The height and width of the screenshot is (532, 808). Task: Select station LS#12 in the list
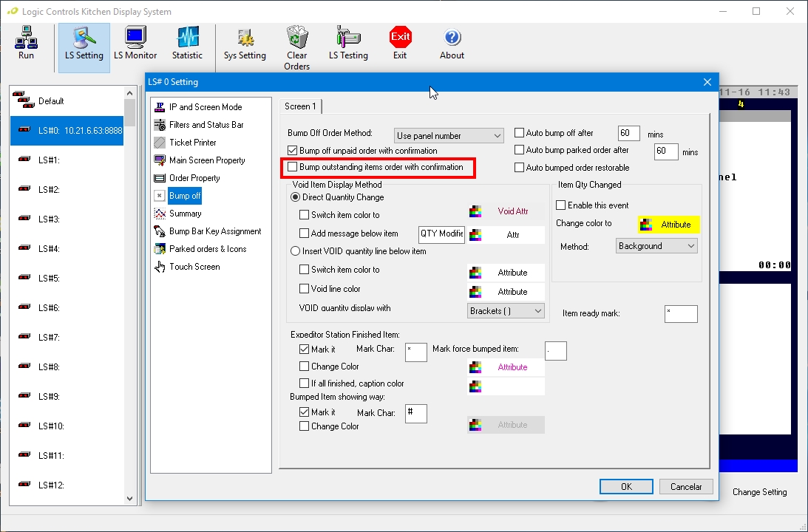[x=67, y=485]
